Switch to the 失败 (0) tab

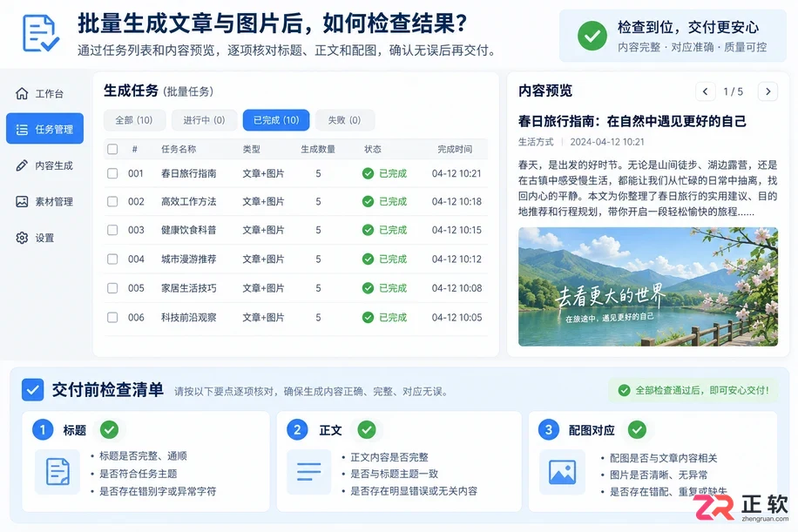pyautogui.click(x=344, y=120)
